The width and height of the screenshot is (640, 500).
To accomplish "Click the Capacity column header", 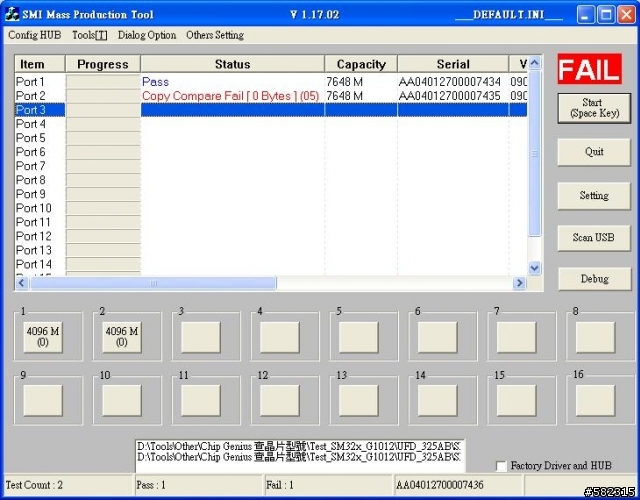I will (x=361, y=64).
